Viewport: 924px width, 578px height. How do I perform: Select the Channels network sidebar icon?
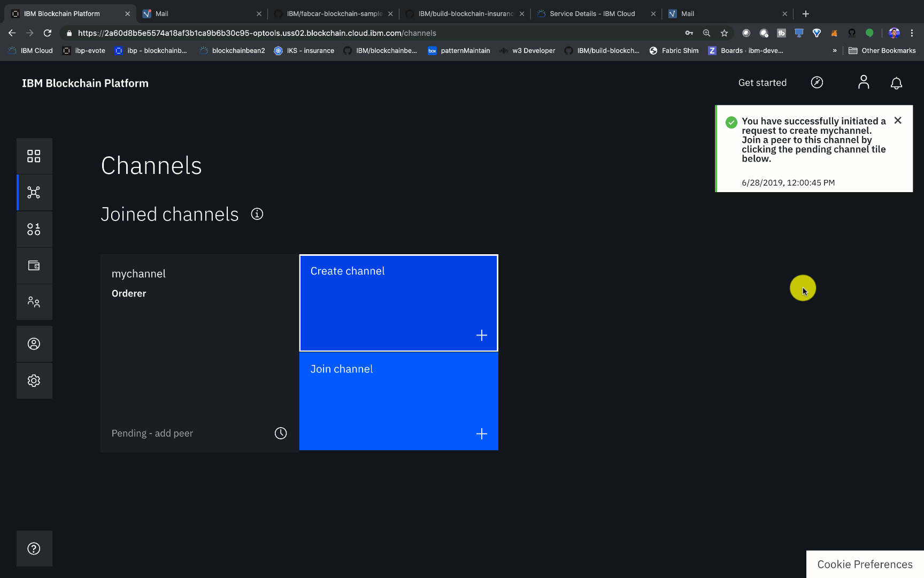[34, 193]
